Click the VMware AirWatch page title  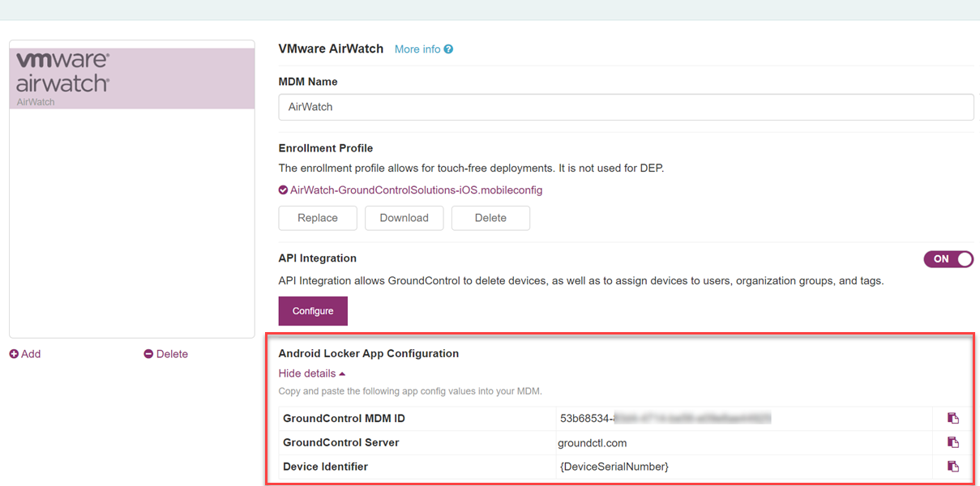pos(331,49)
